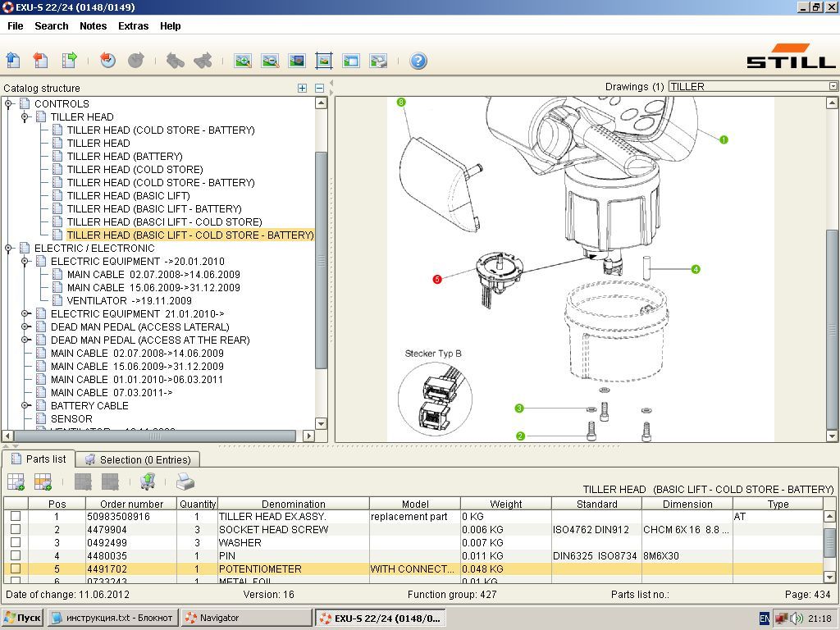This screenshot has height=630, width=840.
Task: Click the history back clock icon
Action: click(x=107, y=60)
